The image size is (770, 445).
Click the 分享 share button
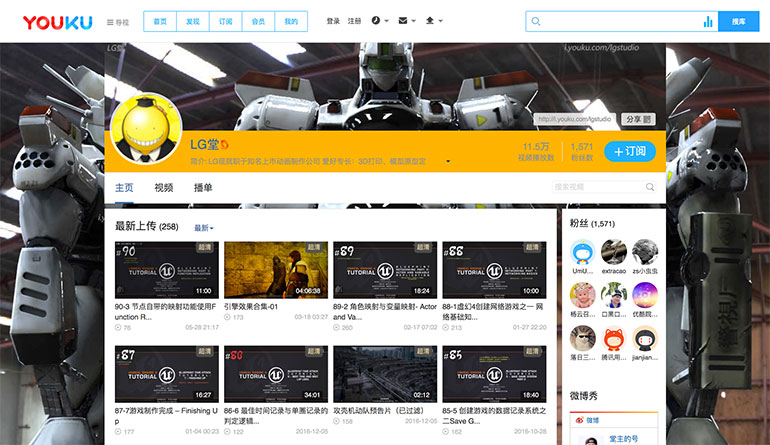[638, 119]
